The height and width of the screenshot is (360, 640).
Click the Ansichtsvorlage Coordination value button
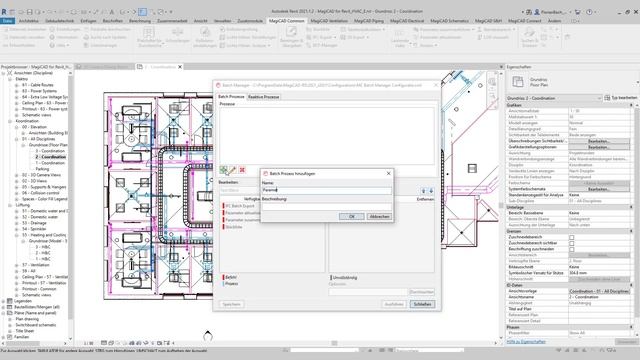point(599,291)
